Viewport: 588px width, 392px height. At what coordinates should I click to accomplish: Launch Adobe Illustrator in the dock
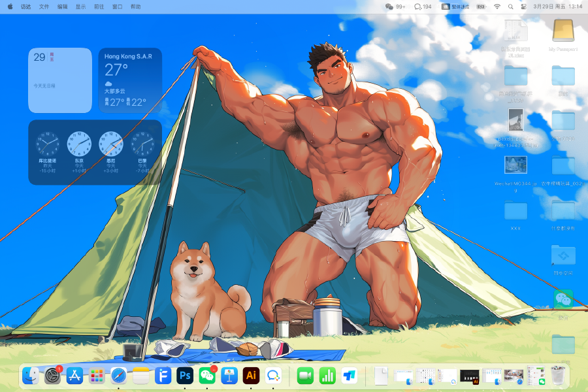(x=251, y=376)
